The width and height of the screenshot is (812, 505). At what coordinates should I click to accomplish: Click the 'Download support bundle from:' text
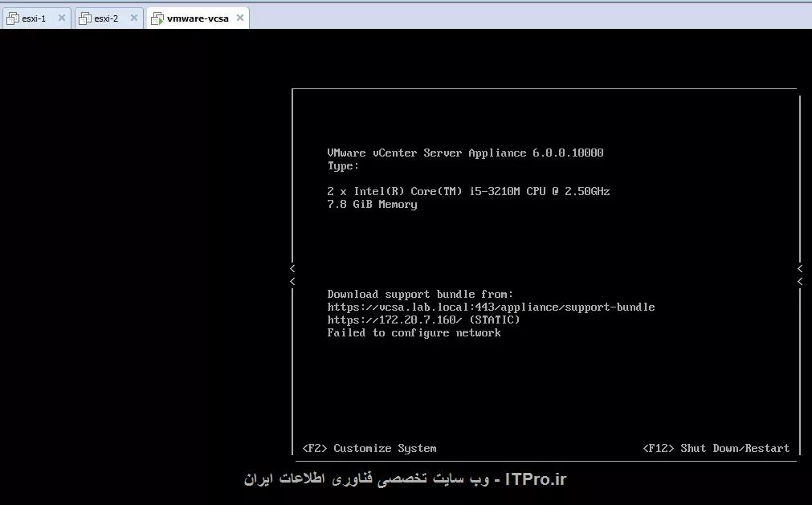click(420, 294)
